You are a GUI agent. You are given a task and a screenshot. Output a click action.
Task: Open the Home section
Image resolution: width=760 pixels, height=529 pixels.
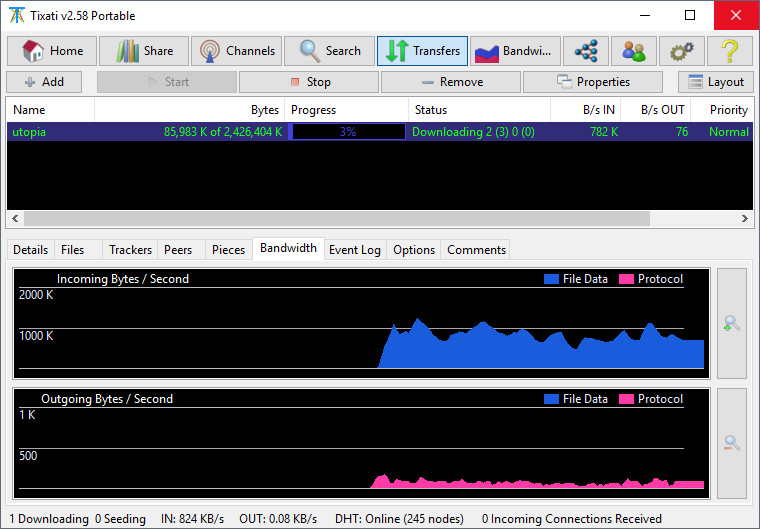(52, 51)
